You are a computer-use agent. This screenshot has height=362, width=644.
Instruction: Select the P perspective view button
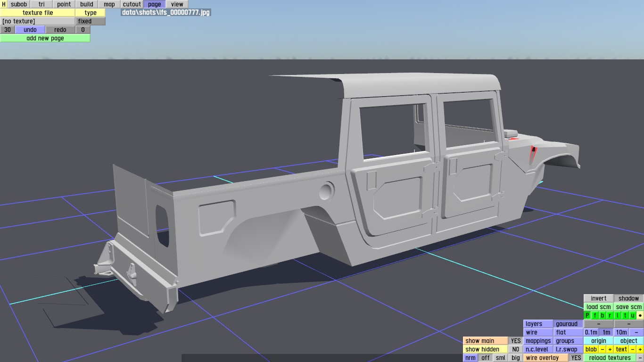[x=587, y=315]
